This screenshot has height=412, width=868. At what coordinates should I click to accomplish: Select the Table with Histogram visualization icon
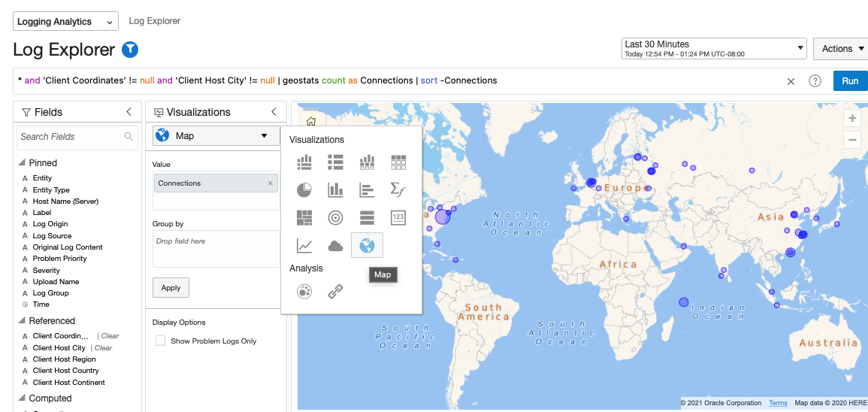tap(367, 162)
